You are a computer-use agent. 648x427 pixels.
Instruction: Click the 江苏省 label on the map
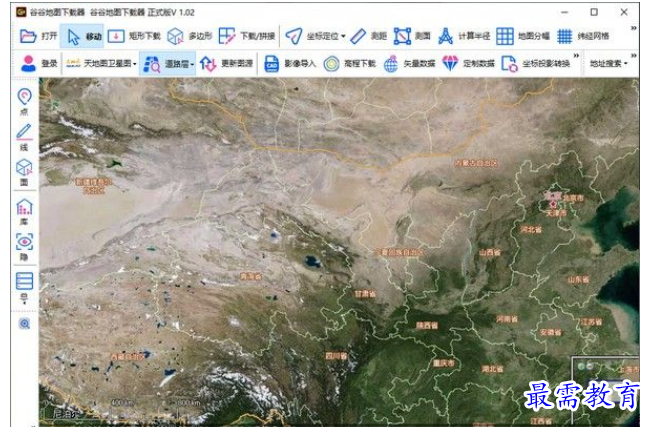click(x=591, y=322)
